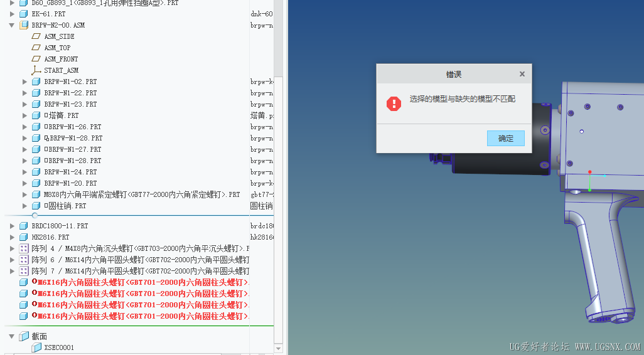Click the EK-61.PRT part icon

[x=24, y=14]
